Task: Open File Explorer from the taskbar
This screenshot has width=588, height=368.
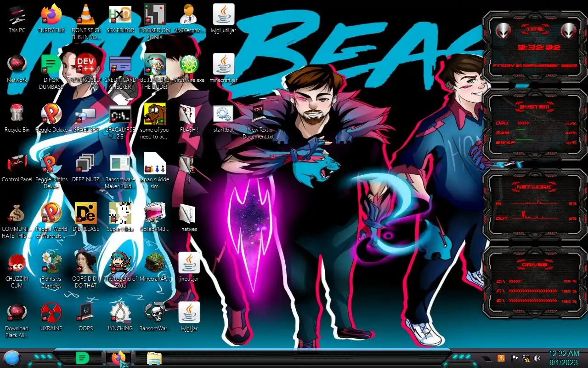Action: 154,358
